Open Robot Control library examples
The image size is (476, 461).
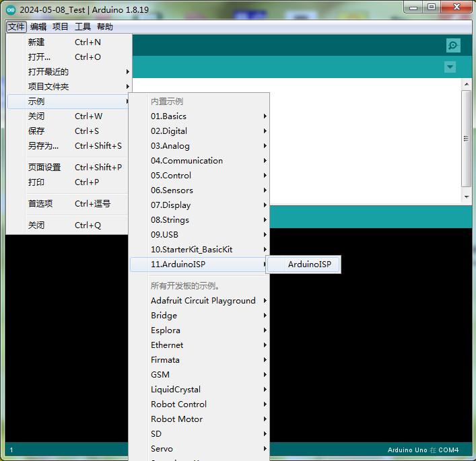[199, 404]
